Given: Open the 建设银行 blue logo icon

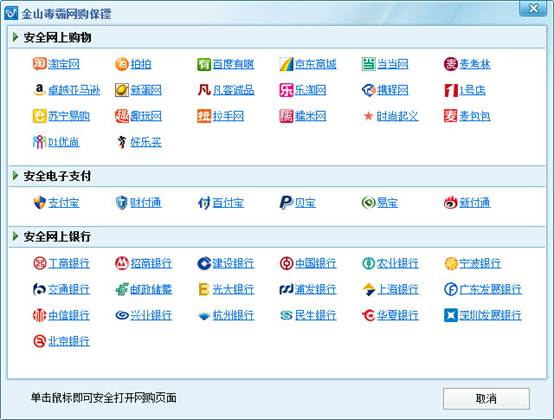Looking at the screenshot, I should pyautogui.click(x=204, y=263).
